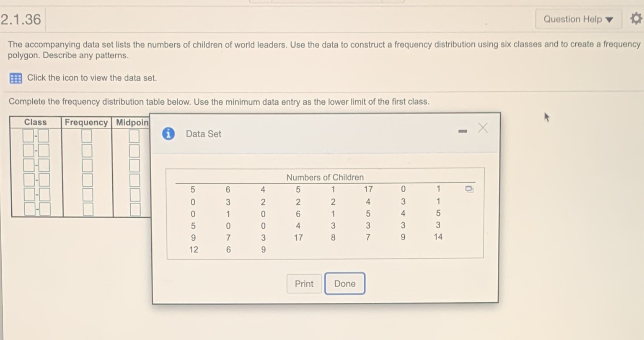644x340 pixels.
Task: Expand the Question Help menu options
Action: coord(578,19)
